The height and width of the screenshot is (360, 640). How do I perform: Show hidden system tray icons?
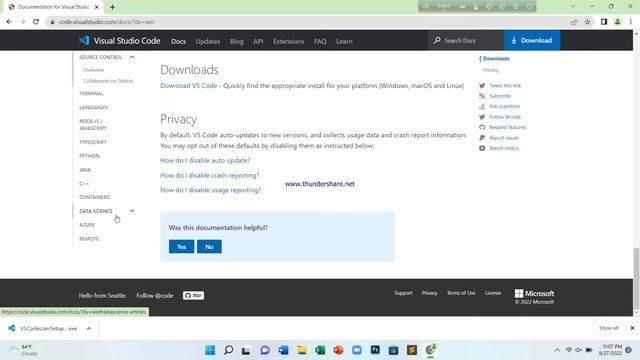(557, 350)
